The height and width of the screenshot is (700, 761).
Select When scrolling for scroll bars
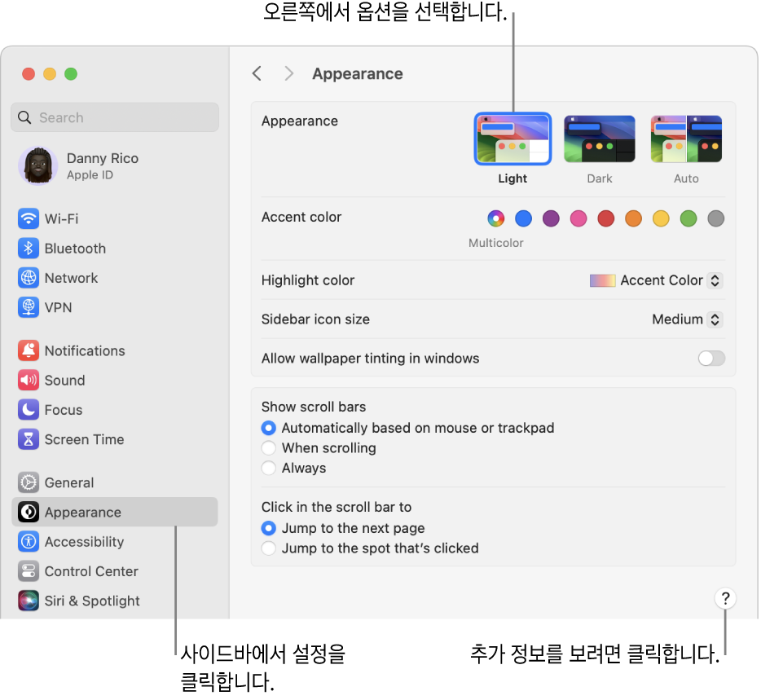pos(269,448)
